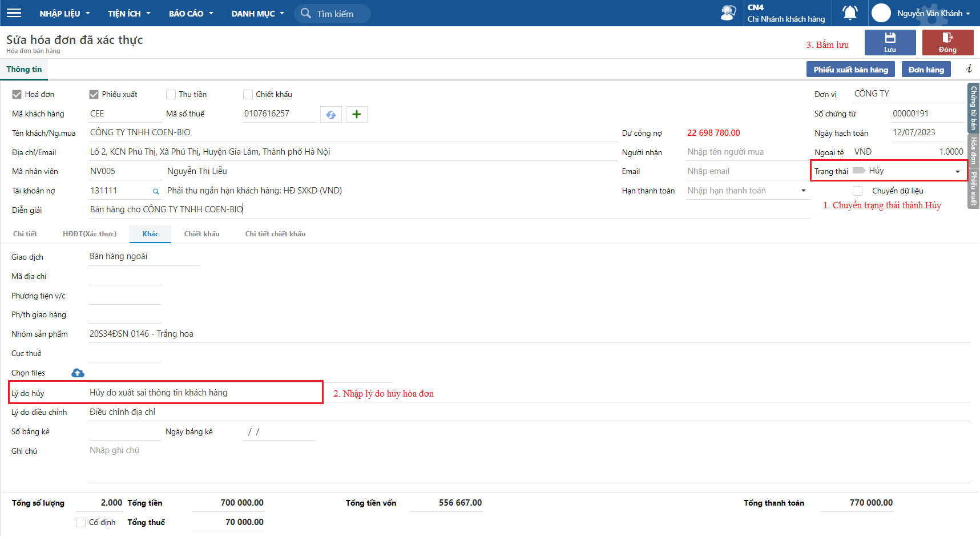980x537 pixels.
Task: Expand the Trạng thái status dropdown
Action: tap(957, 172)
